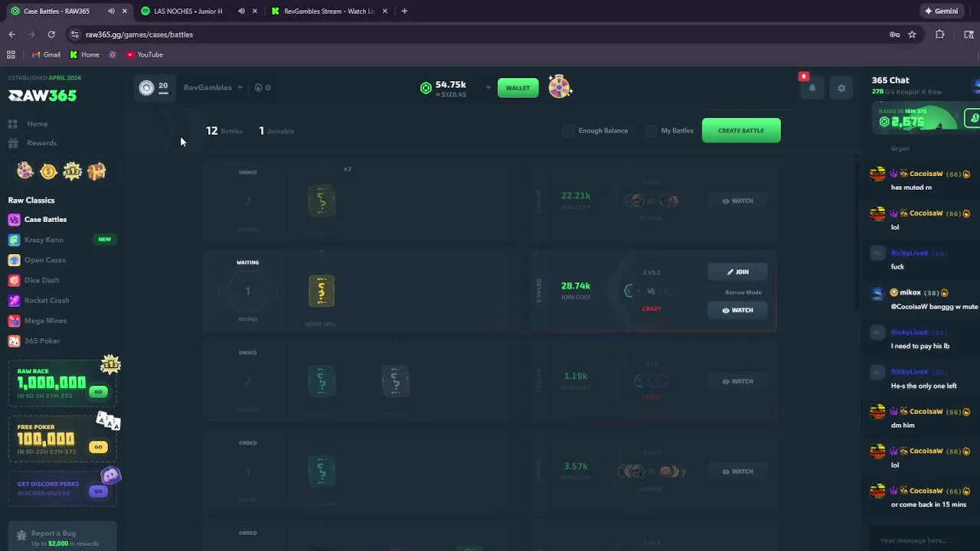
Task: Switch to RevGambles Stream browser tab
Action: (329, 11)
